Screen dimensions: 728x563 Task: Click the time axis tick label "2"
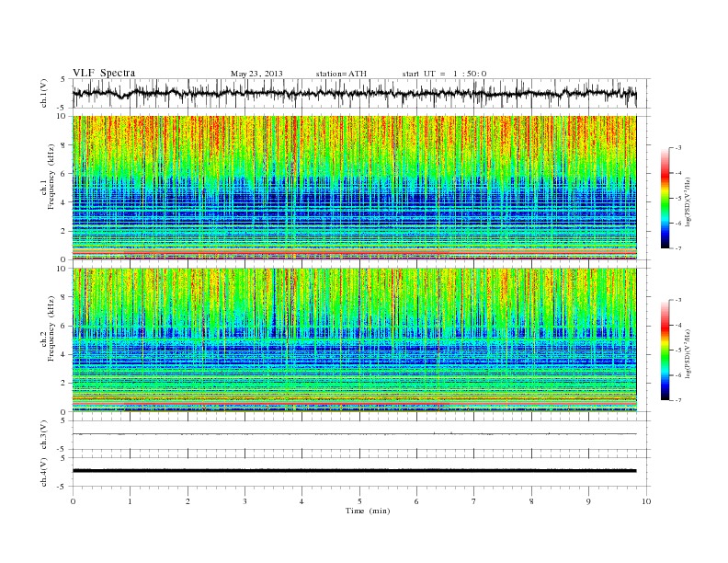[188, 501]
